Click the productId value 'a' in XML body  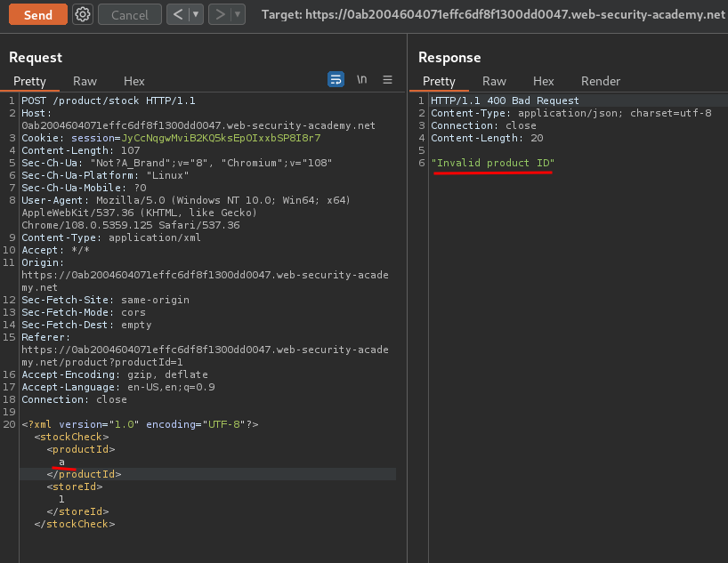(x=61, y=462)
